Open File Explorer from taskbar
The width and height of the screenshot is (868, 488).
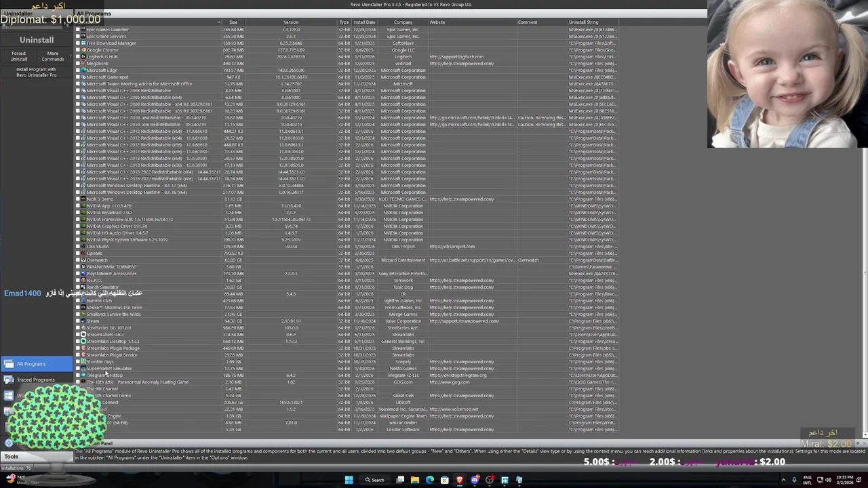tap(415, 480)
